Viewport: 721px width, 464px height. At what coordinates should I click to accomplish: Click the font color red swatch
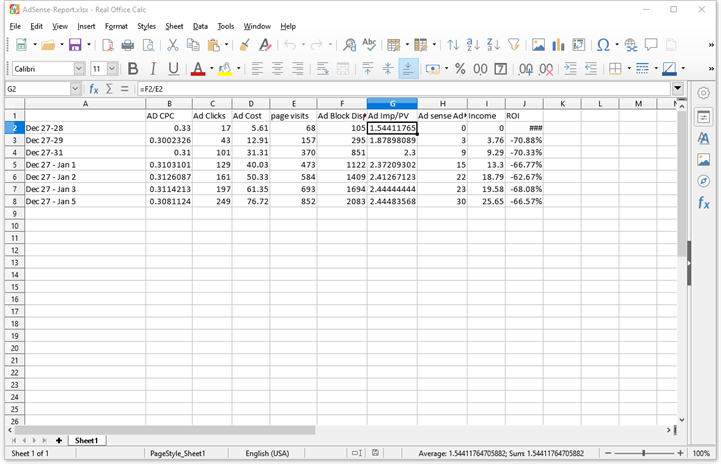tap(198, 69)
